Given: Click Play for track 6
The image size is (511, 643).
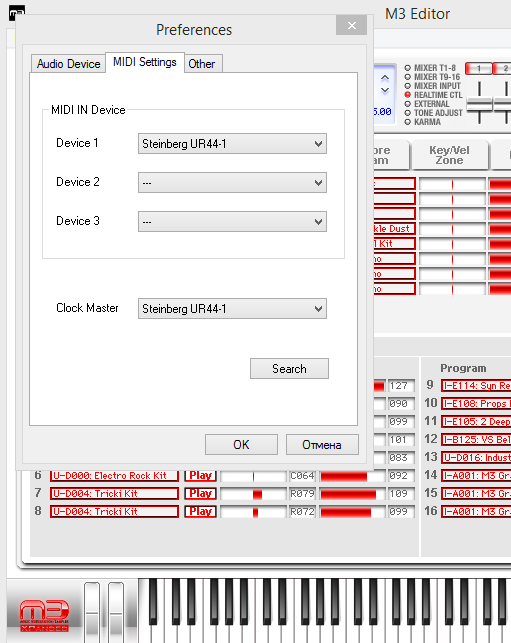Looking at the screenshot, I should pyautogui.click(x=200, y=476).
